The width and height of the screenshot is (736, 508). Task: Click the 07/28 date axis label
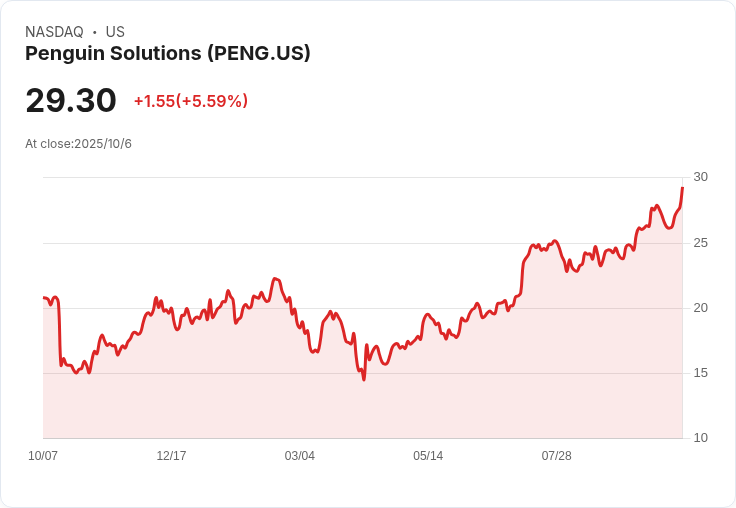coord(557,455)
